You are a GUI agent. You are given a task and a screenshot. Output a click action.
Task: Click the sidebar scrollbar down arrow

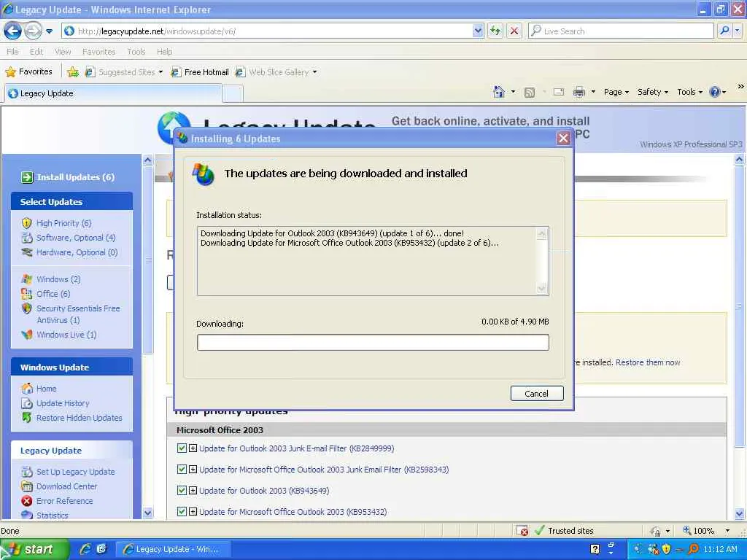(147, 513)
